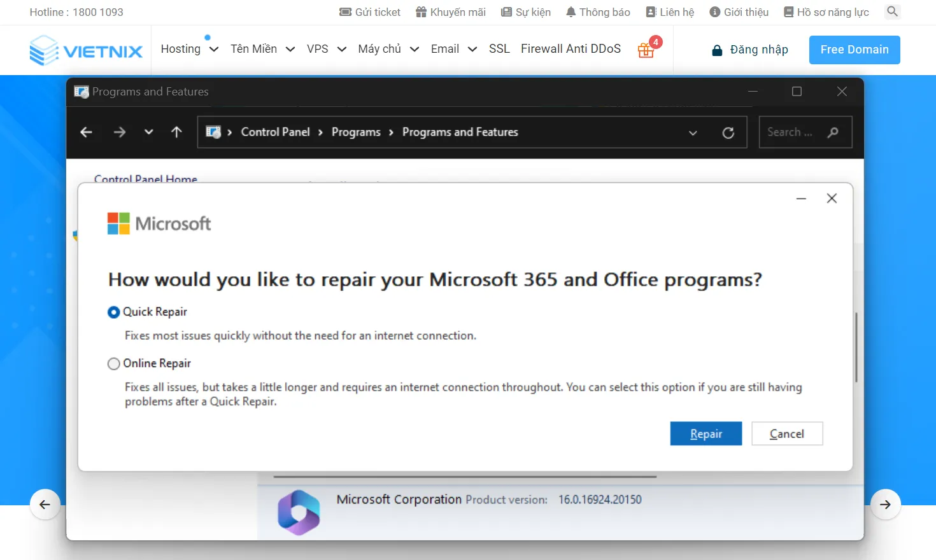Open the gift box promotions icon

[646, 50]
